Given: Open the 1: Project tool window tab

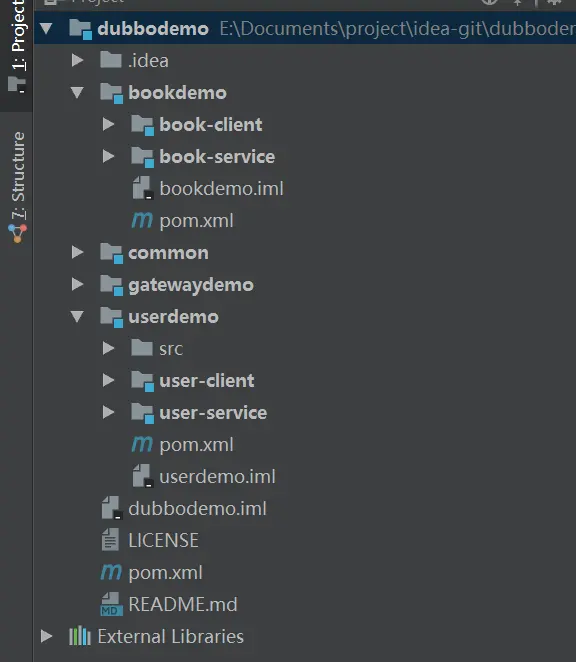Looking at the screenshot, I should [17, 46].
